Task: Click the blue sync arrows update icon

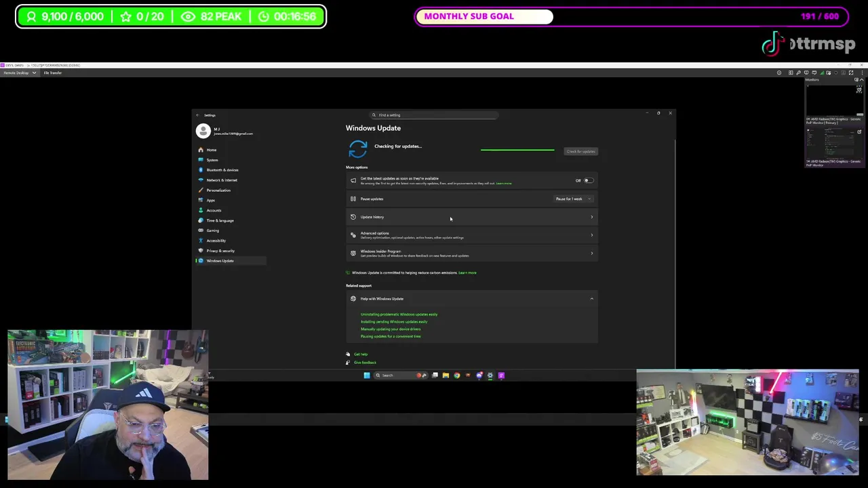Action: [x=357, y=149]
